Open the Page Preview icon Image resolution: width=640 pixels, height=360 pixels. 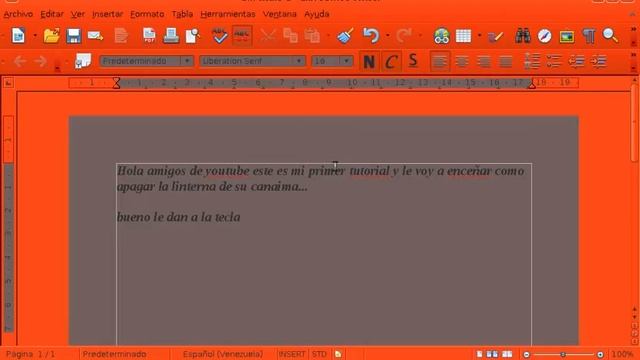192,36
